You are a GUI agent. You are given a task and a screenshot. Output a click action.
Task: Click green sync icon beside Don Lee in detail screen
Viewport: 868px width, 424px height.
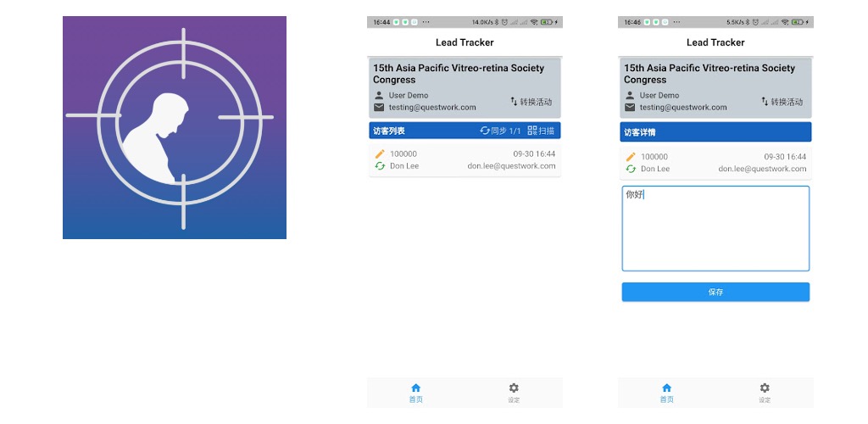pos(631,169)
